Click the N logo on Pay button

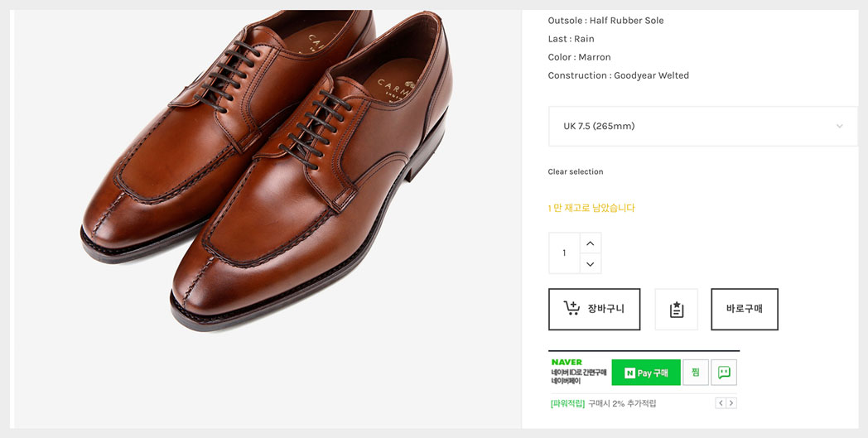[x=629, y=373]
